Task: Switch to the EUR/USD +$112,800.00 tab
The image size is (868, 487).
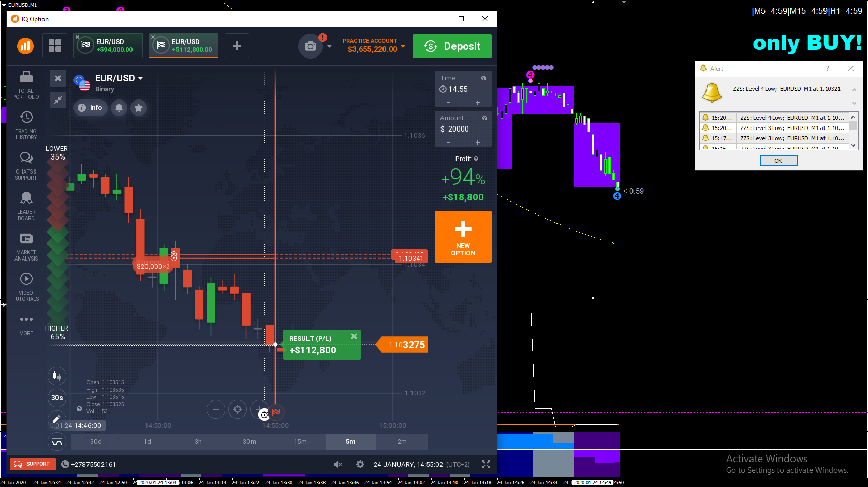Action: 184,46
